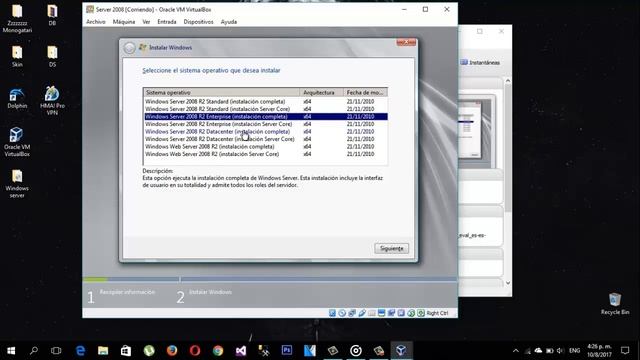This screenshot has width=640, height=360.
Task: Open the HMA! Pro VPN desktop icon
Action: click(52, 100)
